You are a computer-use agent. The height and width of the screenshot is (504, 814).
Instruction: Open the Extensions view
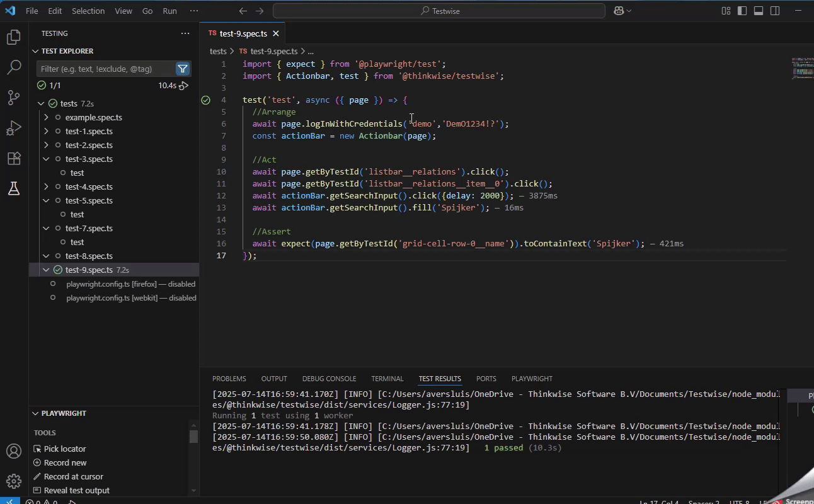pos(14,158)
